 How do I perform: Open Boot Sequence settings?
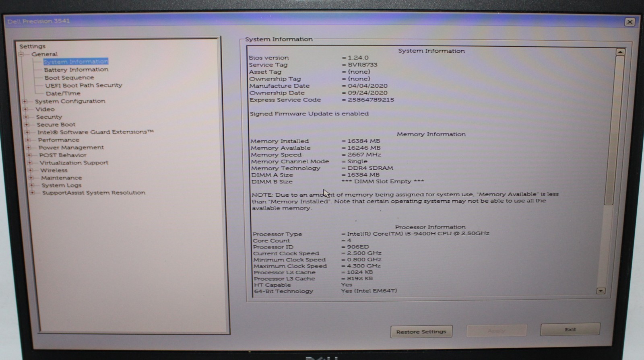point(69,78)
